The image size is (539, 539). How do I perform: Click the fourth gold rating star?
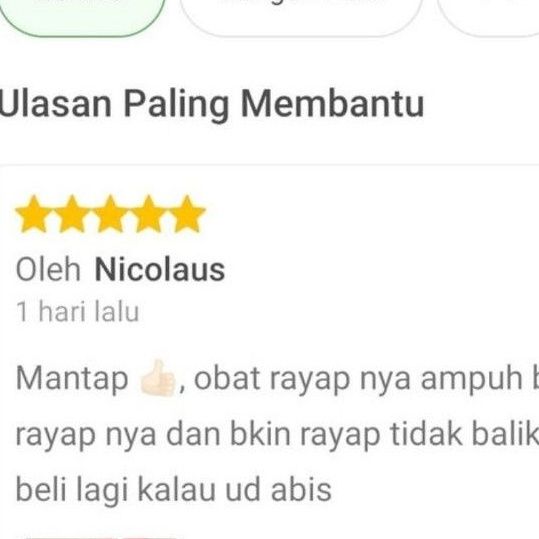coord(148,215)
